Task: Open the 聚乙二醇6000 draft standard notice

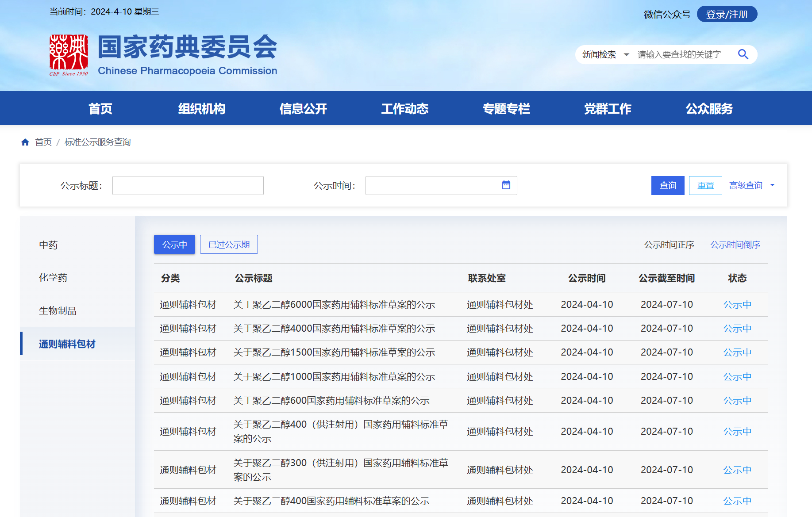Action: click(x=334, y=305)
